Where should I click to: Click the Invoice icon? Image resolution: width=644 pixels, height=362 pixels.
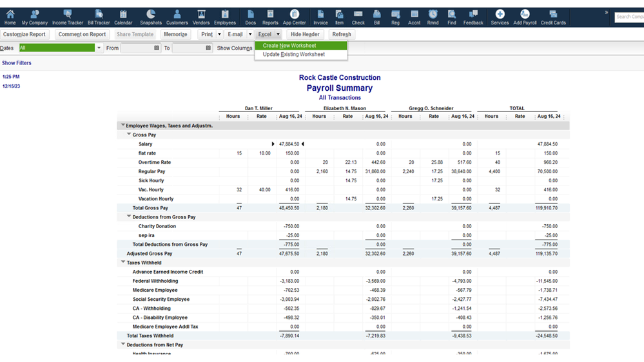[x=320, y=17]
